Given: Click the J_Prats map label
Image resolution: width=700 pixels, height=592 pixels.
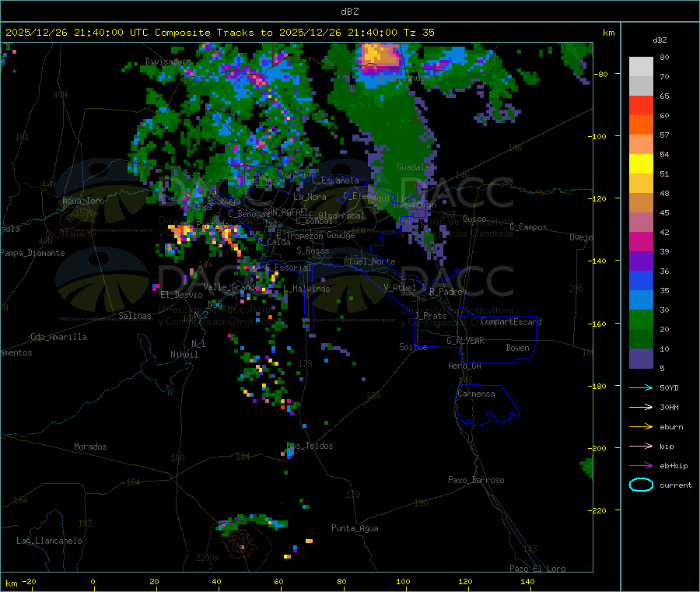Looking at the screenshot, I should click(x=431, y=316).
